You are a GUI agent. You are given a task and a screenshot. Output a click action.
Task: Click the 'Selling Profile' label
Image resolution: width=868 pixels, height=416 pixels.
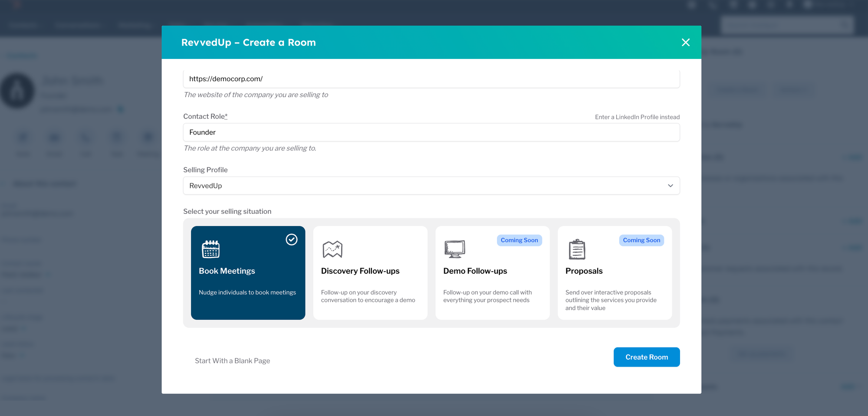[205, 170]
